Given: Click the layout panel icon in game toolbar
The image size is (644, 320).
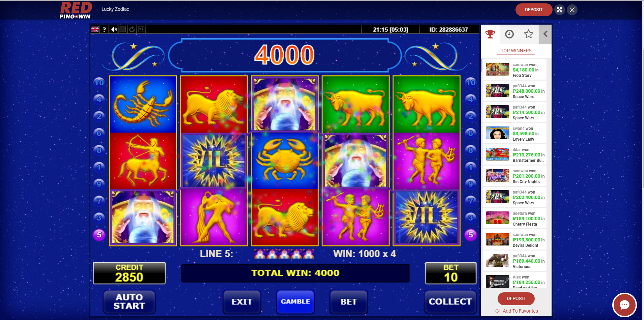Looking at the screenshot, I should pos(141,29).
